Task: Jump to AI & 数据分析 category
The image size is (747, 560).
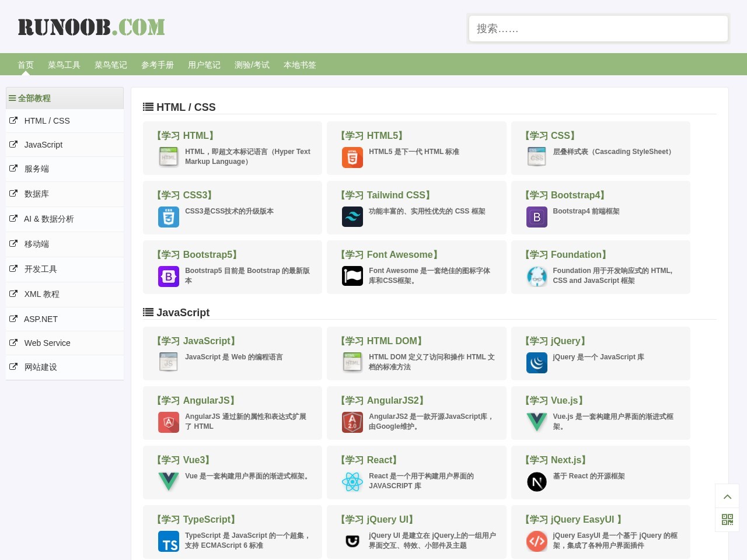Action: tap(49, 219)
